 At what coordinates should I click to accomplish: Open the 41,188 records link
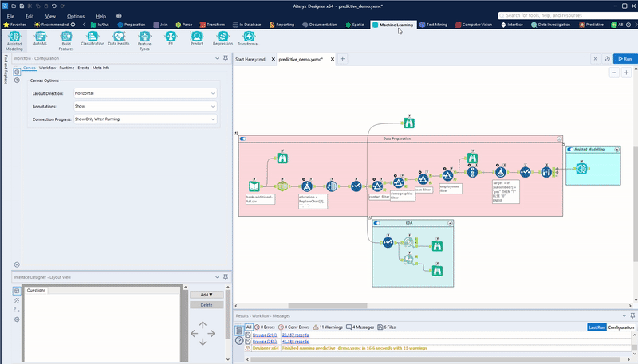pyautogui.click(x=295, y=342)
